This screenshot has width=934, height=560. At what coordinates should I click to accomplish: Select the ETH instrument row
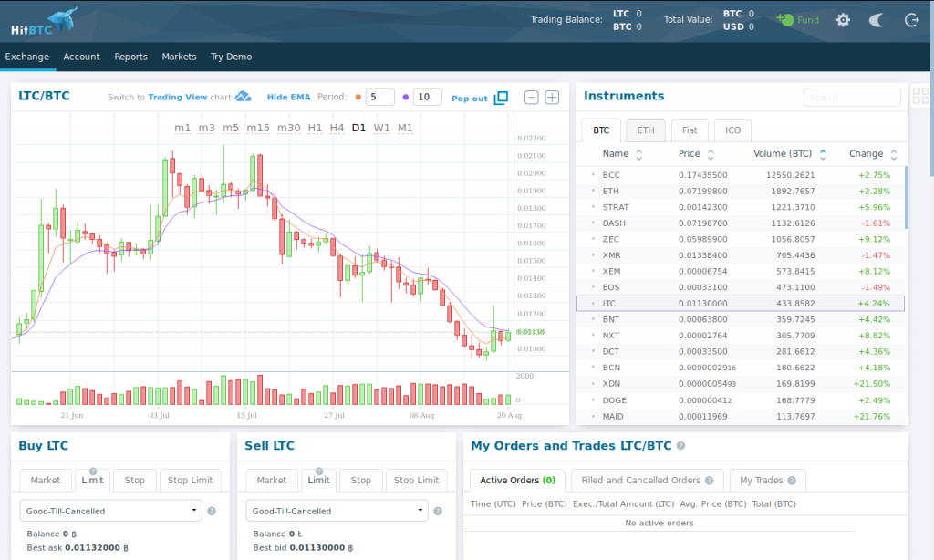click(741, 192)
